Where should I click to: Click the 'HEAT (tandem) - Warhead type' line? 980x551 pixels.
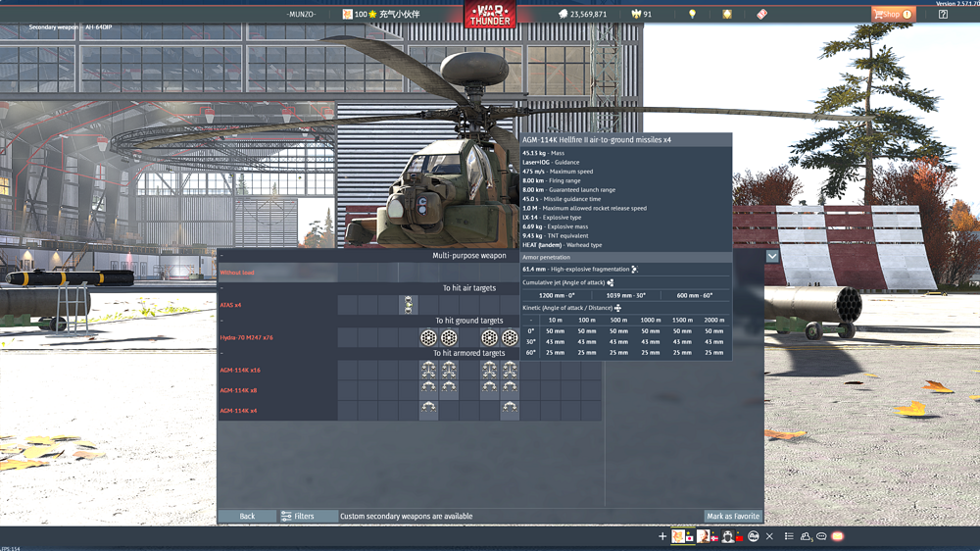coord(562,245)
